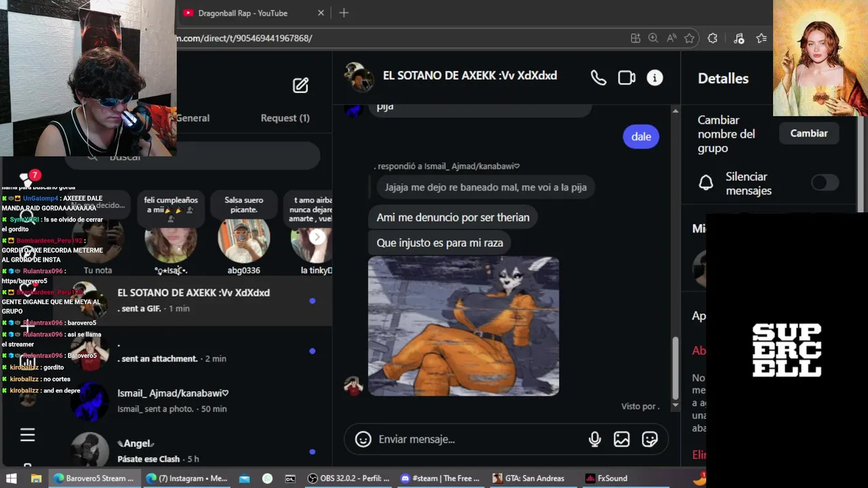Viewport: 868px width, 488px height.
Task: Click the app available icon in address bar
Action: click(635, 39)
